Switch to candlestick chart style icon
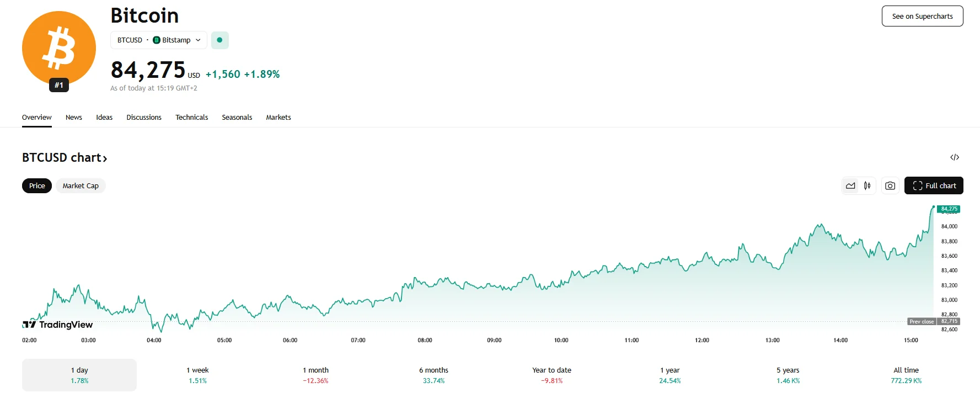This screenshot has width=980, height=398. (867, 186)
